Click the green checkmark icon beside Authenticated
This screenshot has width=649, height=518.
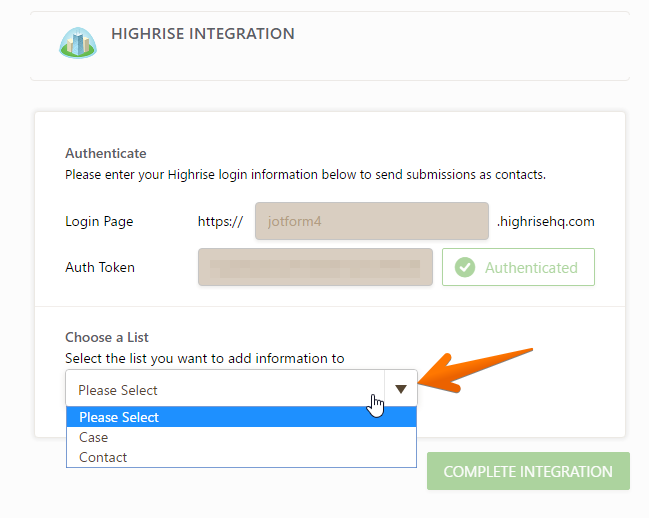point(464,268)
